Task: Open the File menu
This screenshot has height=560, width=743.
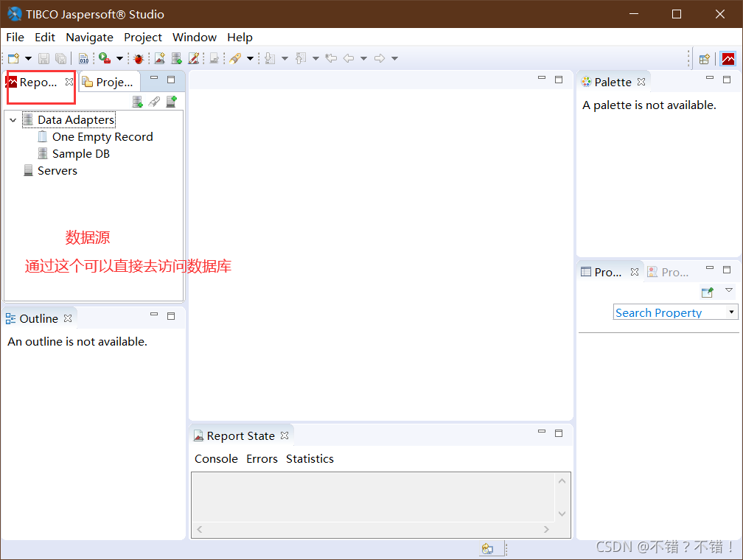Action: [x=15, y=38]
